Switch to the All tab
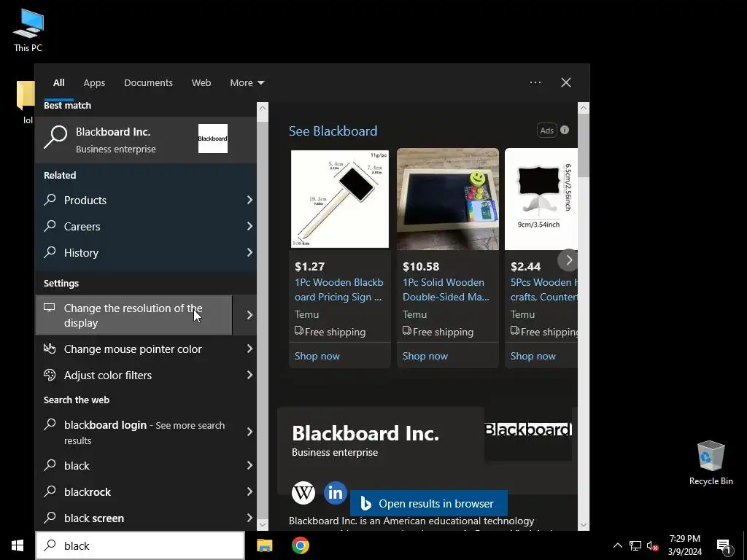 [58, 83]
